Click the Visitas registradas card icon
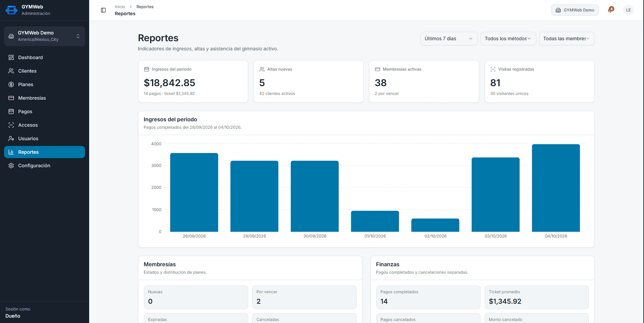Screen dimensions: 644x323 pyautogui.click(x=493, y=69)
